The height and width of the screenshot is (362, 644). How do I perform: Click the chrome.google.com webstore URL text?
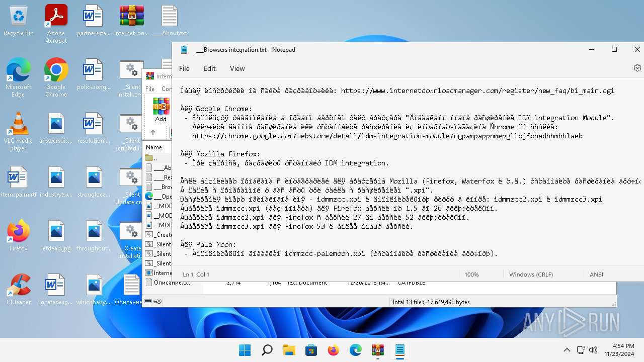click(387, 136)
